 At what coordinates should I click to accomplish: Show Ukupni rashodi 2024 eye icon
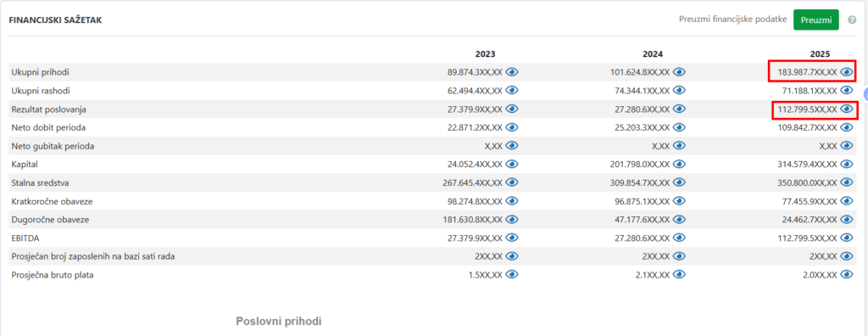(679, 90)
